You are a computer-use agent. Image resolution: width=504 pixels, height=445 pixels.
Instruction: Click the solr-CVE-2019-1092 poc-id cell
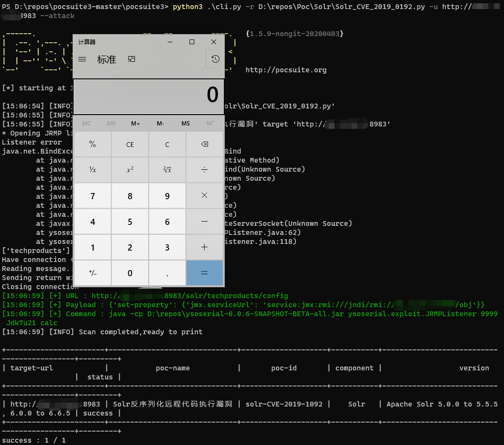284,404
